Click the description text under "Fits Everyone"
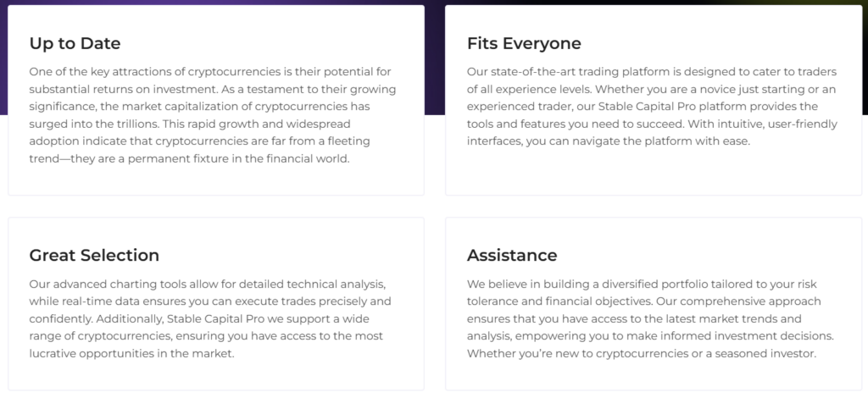 click(x=651, y=106)
